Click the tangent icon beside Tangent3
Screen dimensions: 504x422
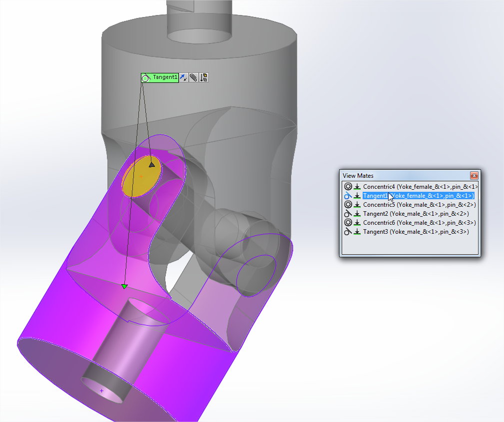(x=348, y=232)
